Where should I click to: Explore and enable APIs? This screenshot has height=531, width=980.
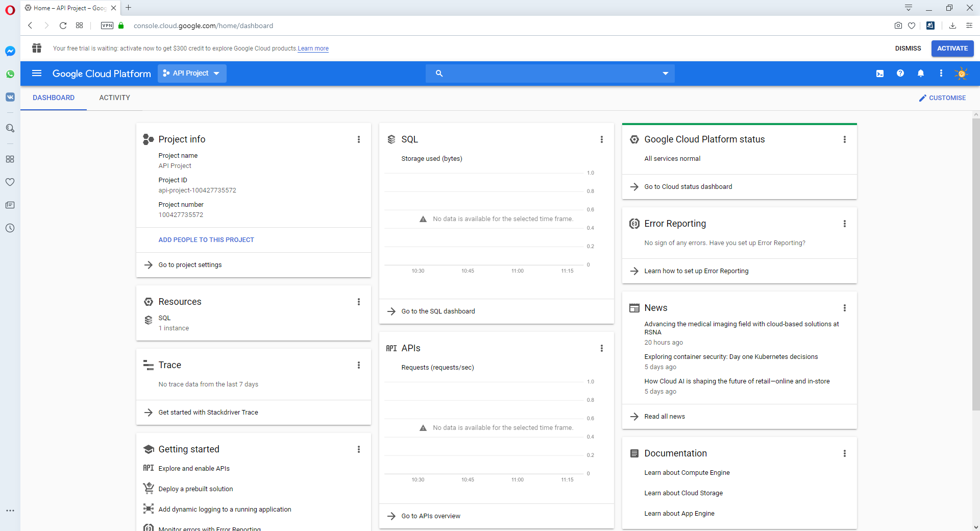(x=194, y=469)
